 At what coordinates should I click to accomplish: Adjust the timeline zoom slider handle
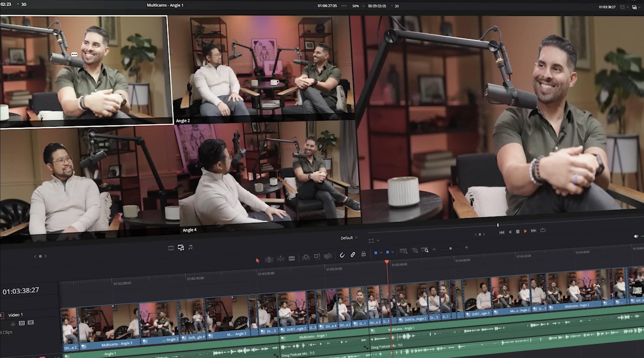[x=450, y=249]
